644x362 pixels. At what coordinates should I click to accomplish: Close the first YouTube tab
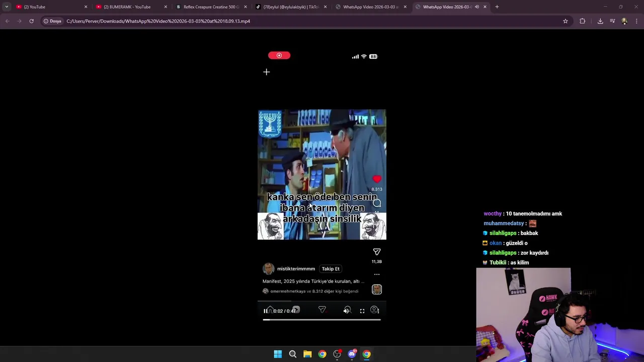tap(86, 7)
